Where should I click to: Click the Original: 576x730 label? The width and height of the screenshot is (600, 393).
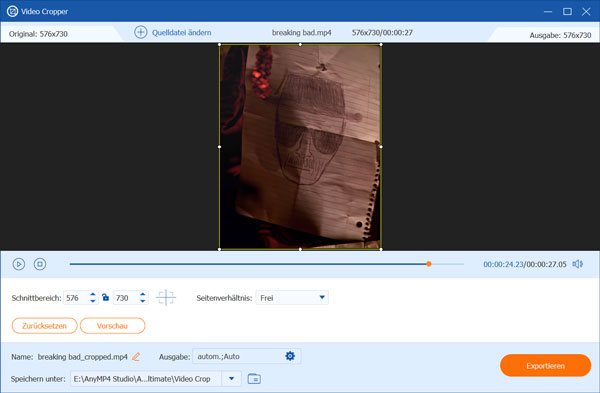point(38,34)
